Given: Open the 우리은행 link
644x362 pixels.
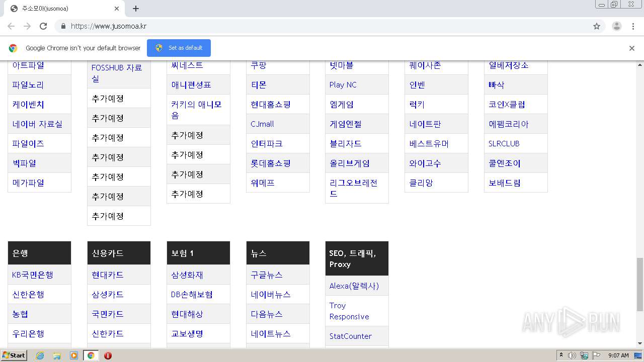Looking at the screenshot, I should (28, 334).
